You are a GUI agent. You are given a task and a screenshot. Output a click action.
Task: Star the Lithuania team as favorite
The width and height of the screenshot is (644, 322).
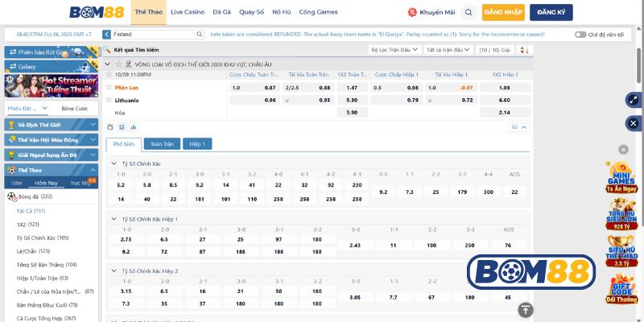(x=109, y=100)
